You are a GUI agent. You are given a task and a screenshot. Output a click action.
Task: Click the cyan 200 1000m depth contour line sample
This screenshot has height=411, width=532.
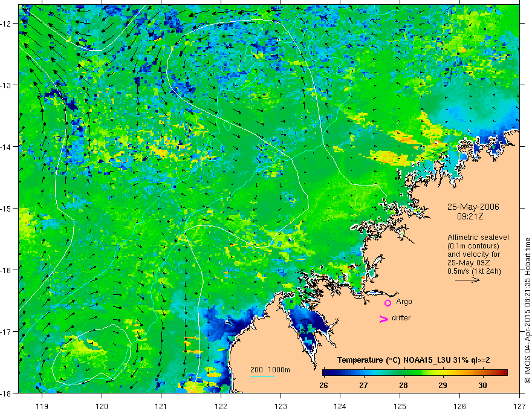click(262, 376)
